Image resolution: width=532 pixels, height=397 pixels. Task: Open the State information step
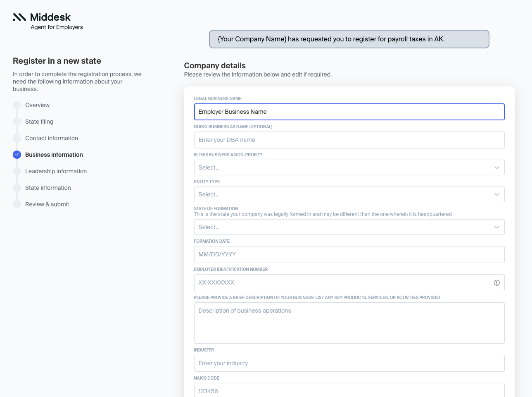click(48, 188)
